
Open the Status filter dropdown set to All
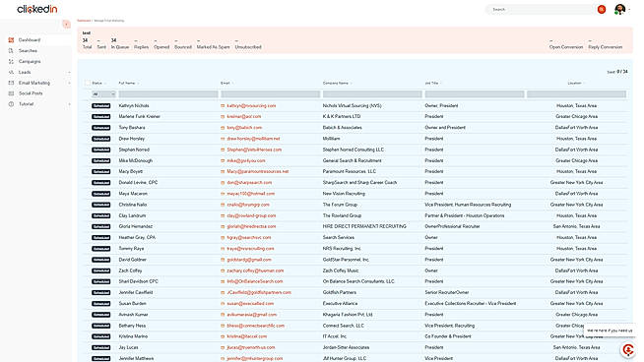[103, 94]
